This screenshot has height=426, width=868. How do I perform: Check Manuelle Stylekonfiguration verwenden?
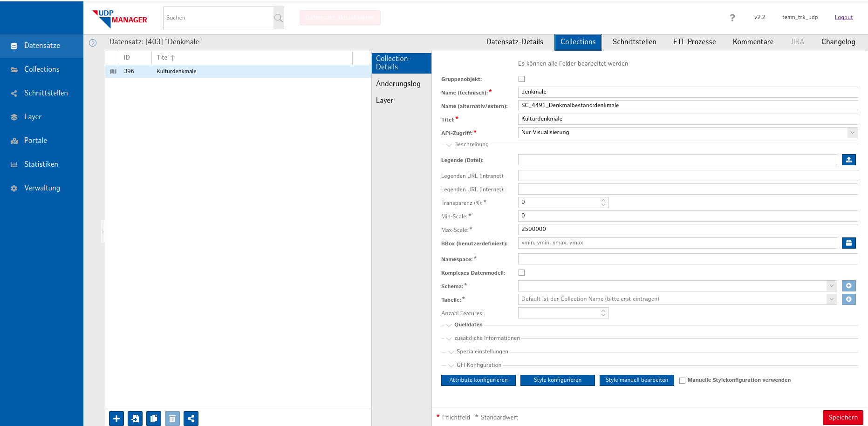click(682, 380)
